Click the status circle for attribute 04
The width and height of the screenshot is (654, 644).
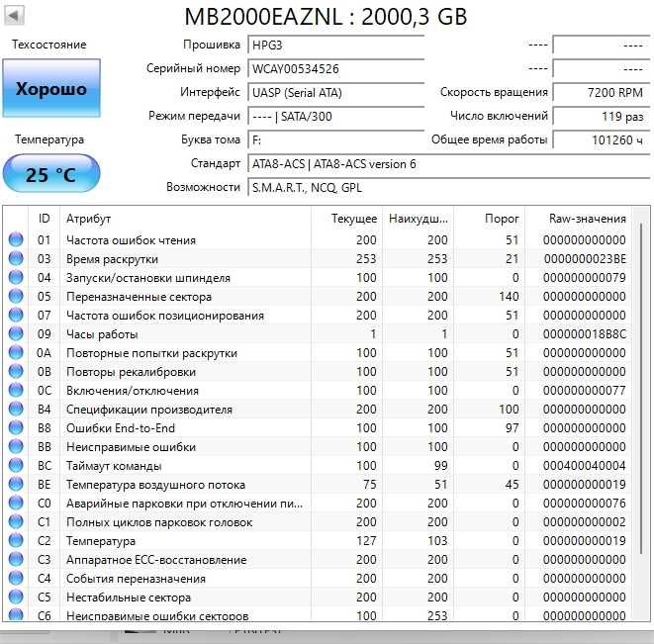coord(16,277)
